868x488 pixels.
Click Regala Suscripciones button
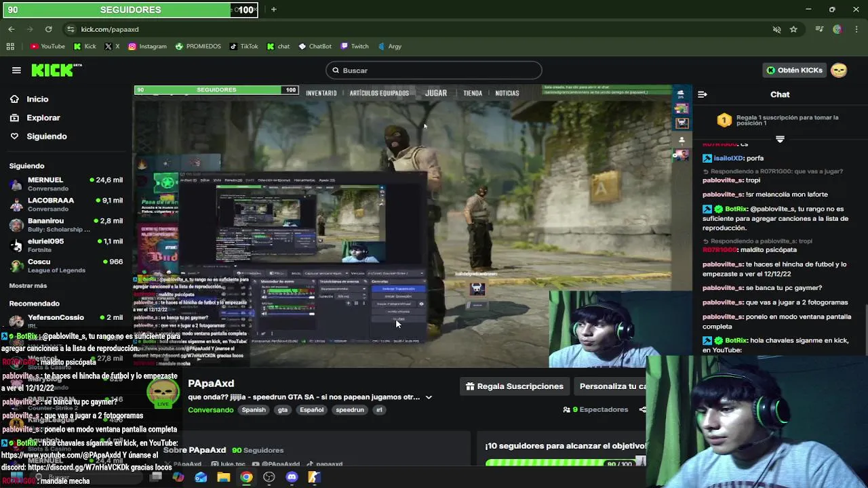[514, 386]
